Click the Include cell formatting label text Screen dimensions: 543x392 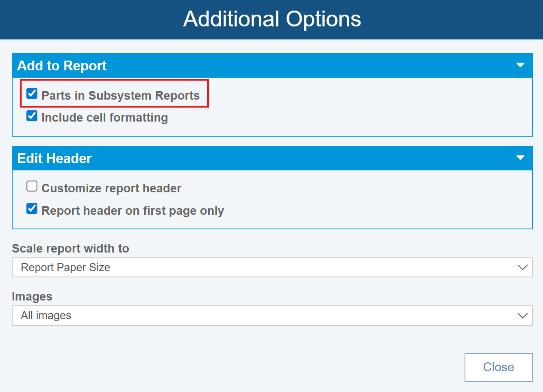[104, 118]
